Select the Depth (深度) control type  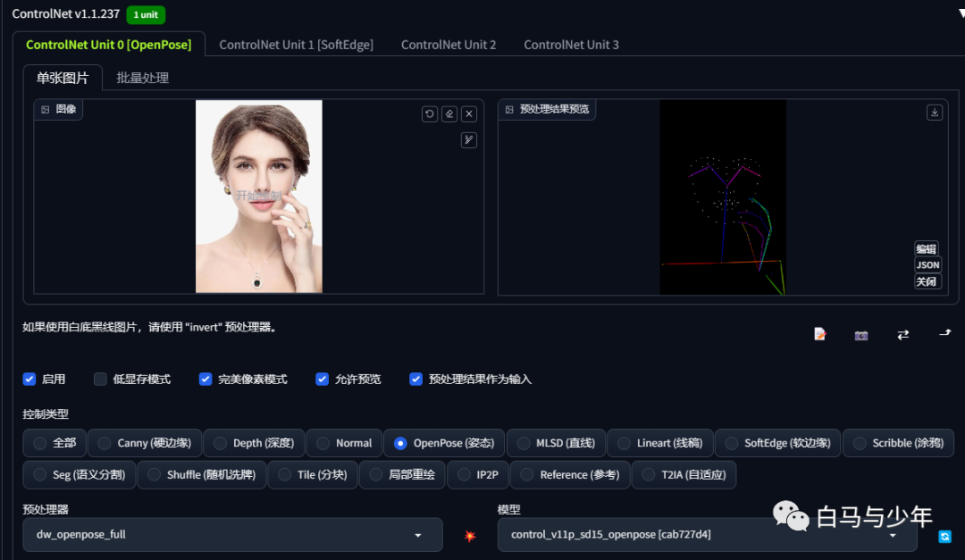[254, 443]
